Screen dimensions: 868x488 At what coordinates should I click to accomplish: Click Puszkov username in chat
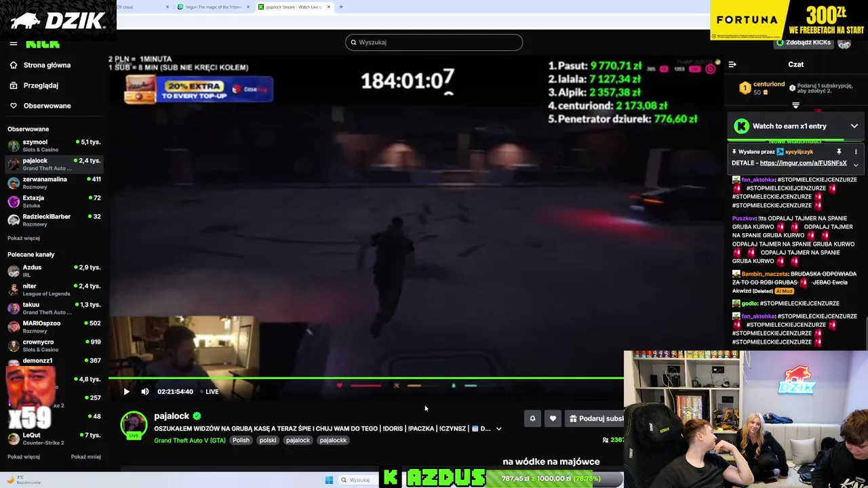744,218
